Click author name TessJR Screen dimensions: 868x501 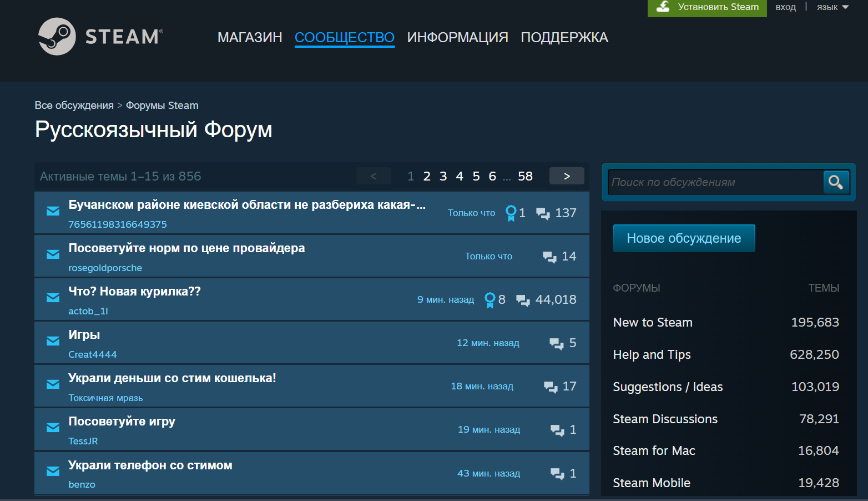83,441
